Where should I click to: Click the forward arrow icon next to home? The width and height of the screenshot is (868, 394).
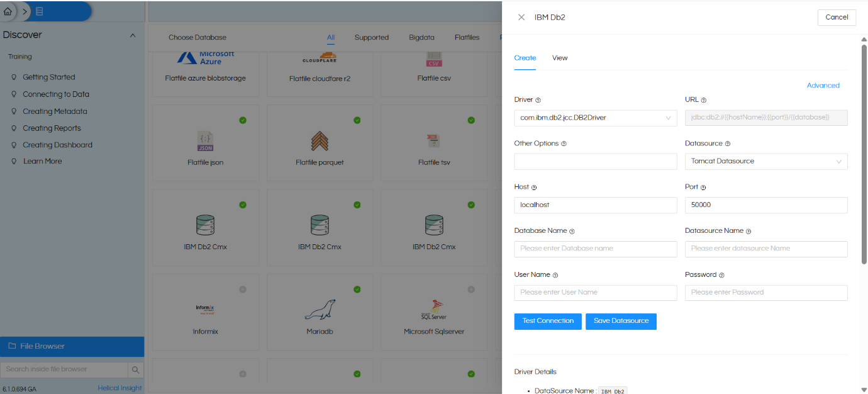pos(23,11)
